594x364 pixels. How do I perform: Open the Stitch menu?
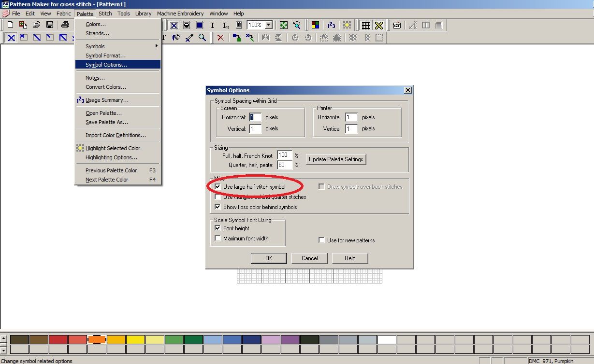[105, 14]
